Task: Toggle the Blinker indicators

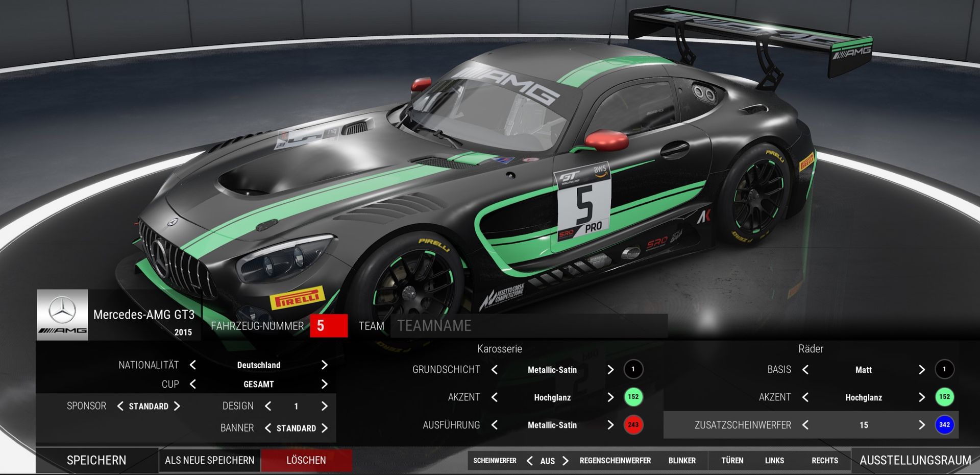Action: [x=682, y=461]
